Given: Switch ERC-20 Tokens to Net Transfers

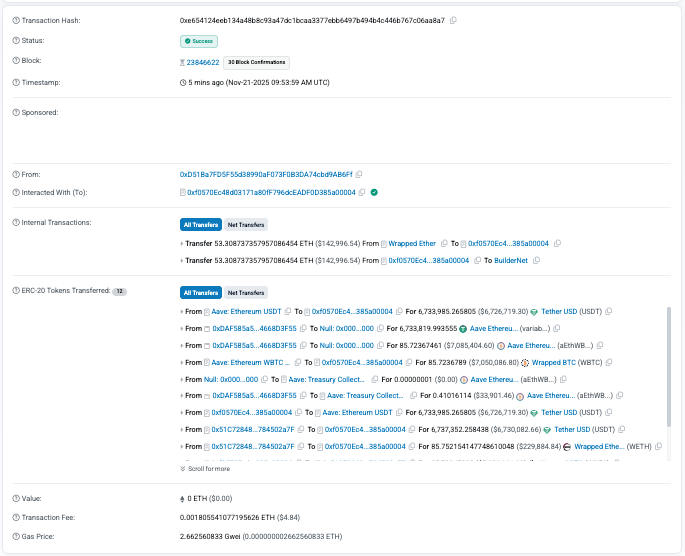Looking at the screenshot, I should pyautogui.click(x=244, y=293).
